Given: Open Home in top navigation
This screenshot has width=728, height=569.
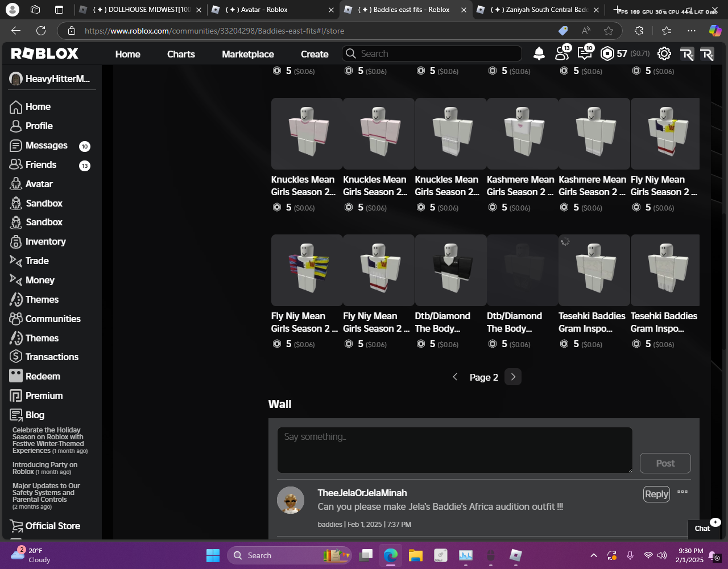Looking at the screenshot, I should pyautogui.click(x=128, y=54).
